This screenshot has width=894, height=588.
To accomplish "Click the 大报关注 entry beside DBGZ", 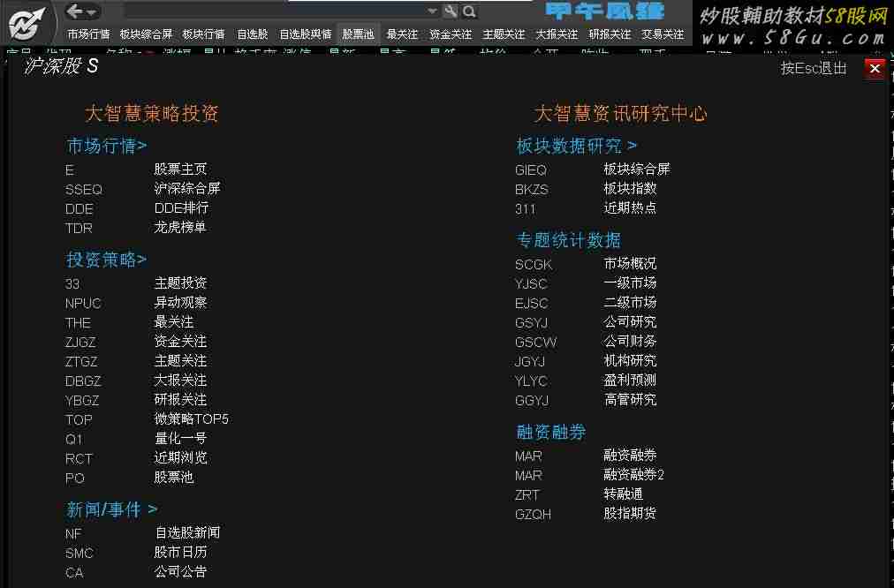I will coord(180,380).
